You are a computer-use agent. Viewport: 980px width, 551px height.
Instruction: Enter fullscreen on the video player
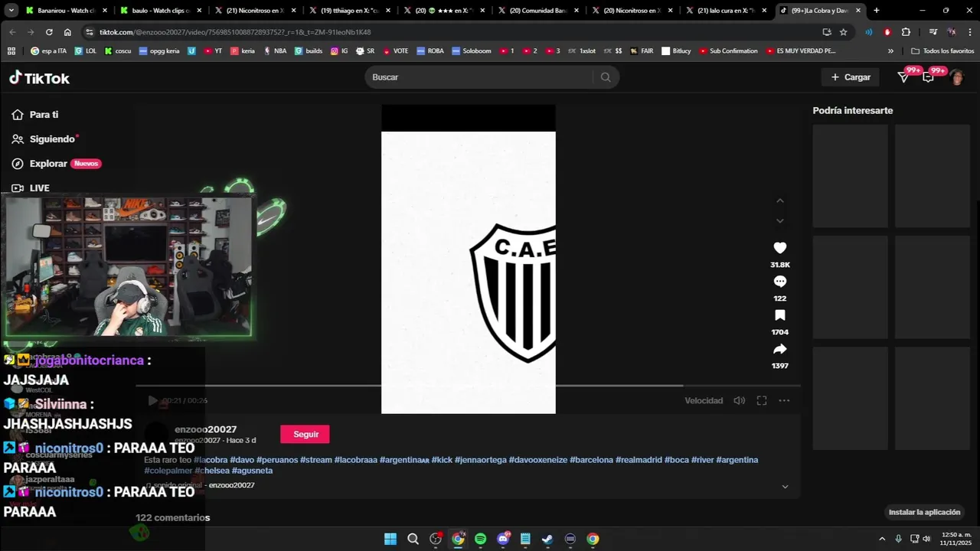click(762, 400)
